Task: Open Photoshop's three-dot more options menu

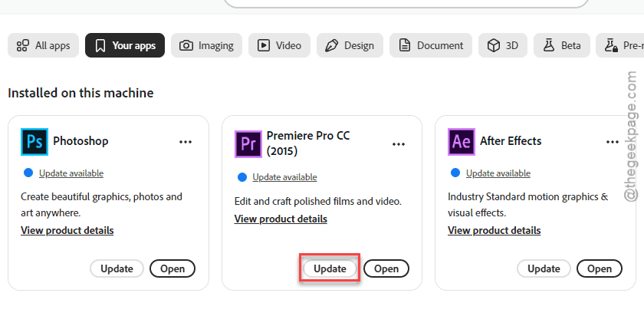Action: (186, 142)
